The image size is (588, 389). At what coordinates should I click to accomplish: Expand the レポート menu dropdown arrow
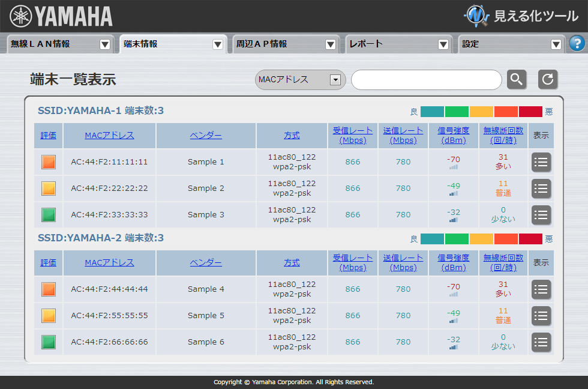point(443,44)
